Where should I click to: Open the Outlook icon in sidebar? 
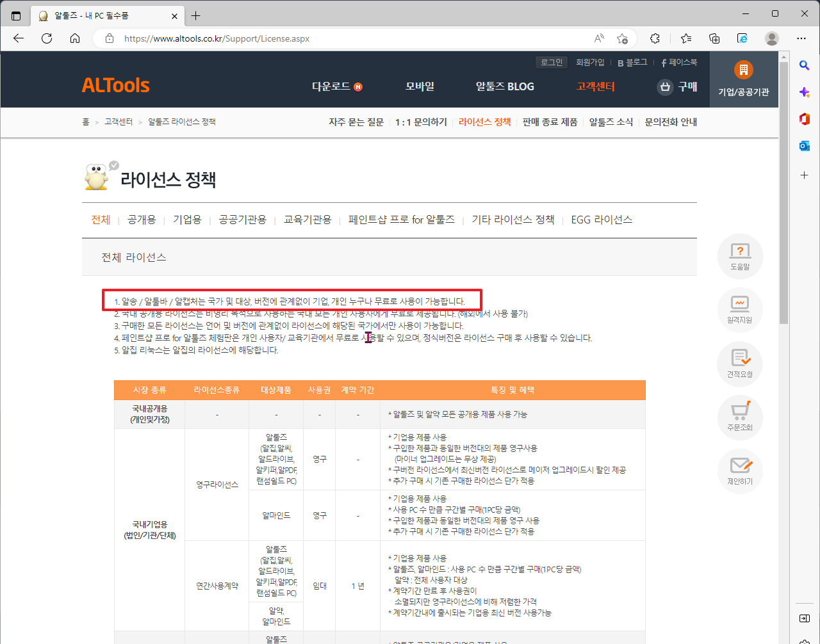tap(805, 146)
